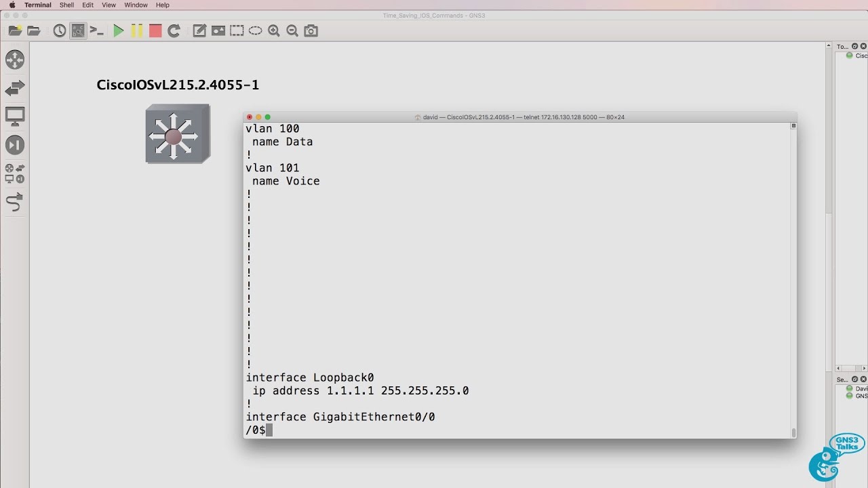Open the Help menu
Image resolution: width=868 pixels, height=488 pixels.
[x=163, y=5]
